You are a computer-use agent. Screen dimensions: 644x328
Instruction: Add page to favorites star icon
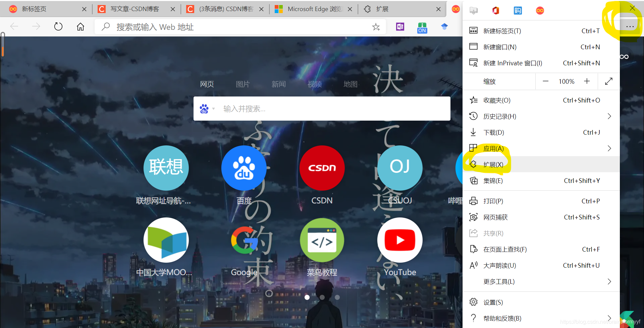(376, 27)
